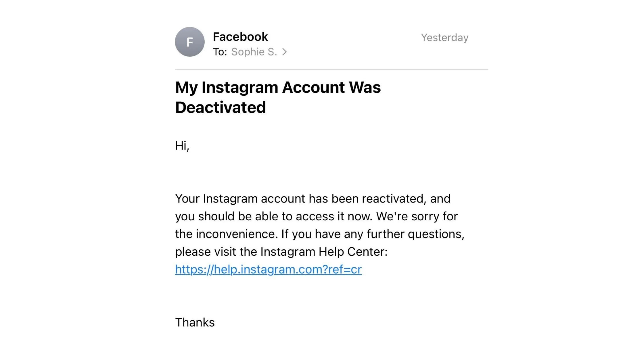Click the phrase "the inconvenience" in the body
The width and height of the screenshot is (644, 362).
(x=226, y=234)
